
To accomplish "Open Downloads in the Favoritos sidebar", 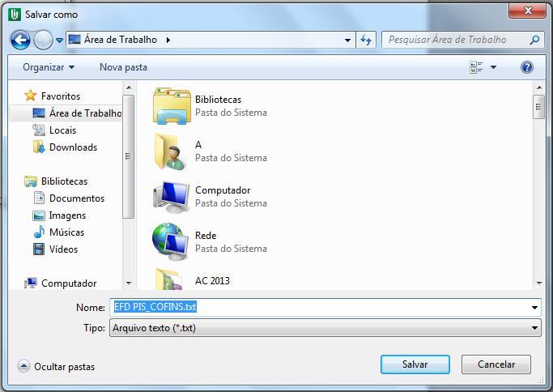I will 73,147.
